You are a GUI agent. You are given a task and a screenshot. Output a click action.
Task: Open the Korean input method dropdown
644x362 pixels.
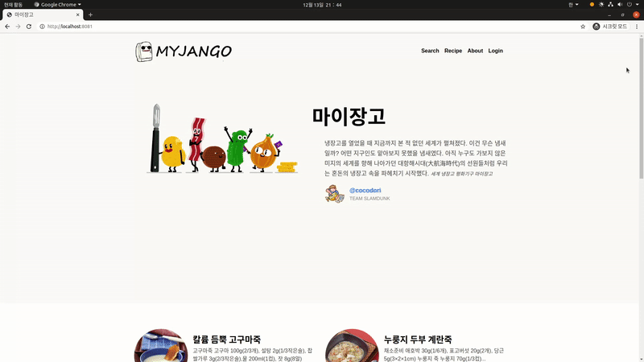click(x=573, y=5)
